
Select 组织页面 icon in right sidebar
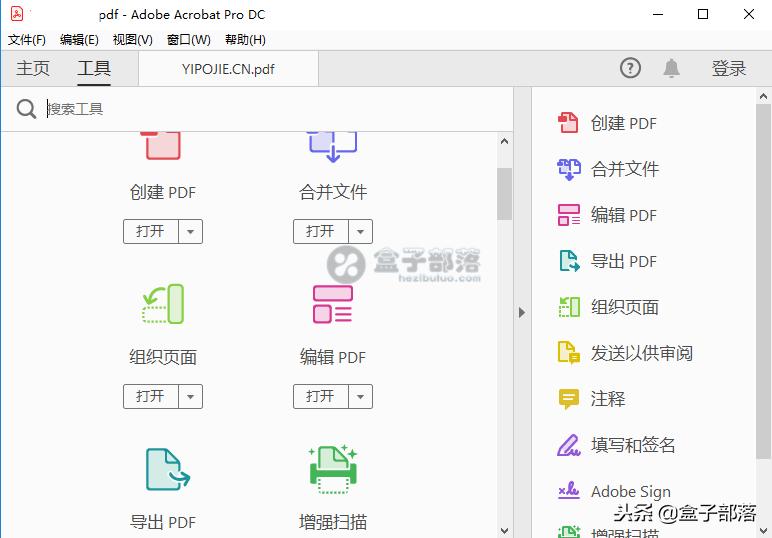pyautogui.click(x=569, y=307)
